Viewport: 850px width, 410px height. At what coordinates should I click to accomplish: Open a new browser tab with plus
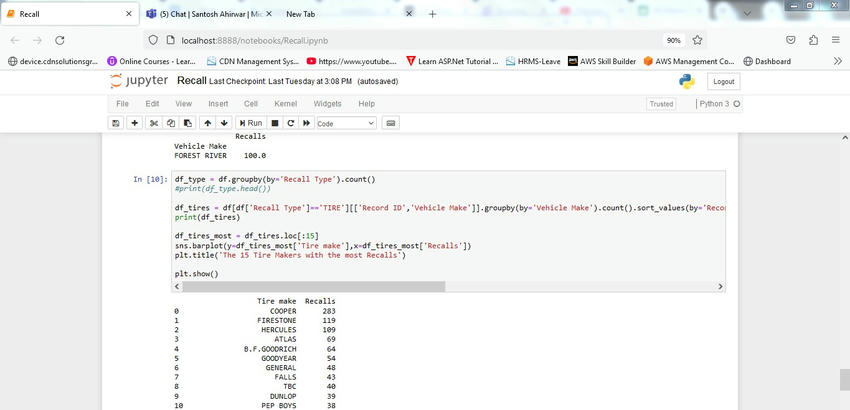(432, 14)
